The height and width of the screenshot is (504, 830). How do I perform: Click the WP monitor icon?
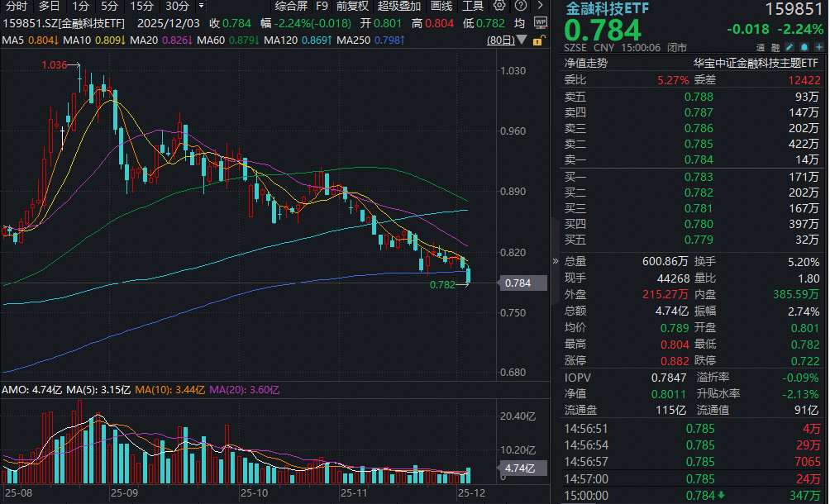coord(540,24)
